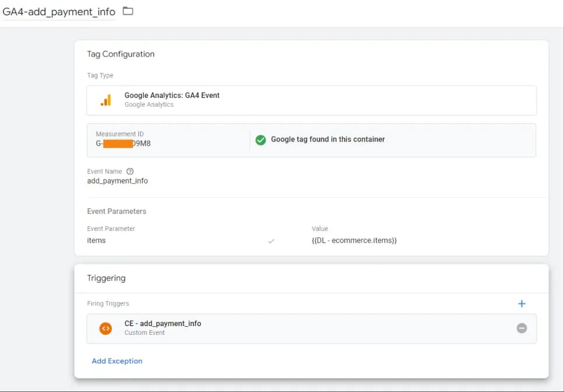564x392 pixels.
Task: Click the Event Parameter column label
Action: pos(111,229)
